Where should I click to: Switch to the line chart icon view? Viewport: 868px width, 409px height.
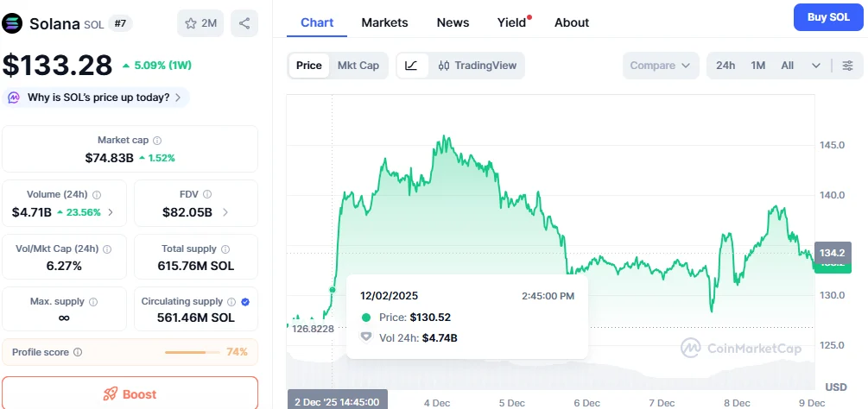411,66
